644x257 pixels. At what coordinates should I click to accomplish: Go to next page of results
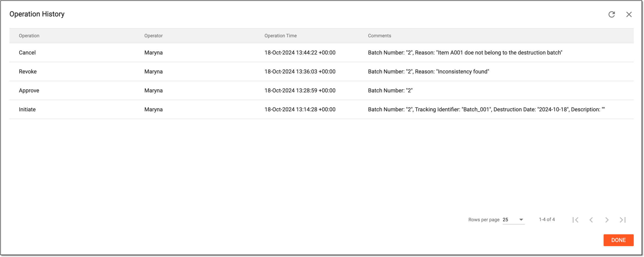coord(607,220)
